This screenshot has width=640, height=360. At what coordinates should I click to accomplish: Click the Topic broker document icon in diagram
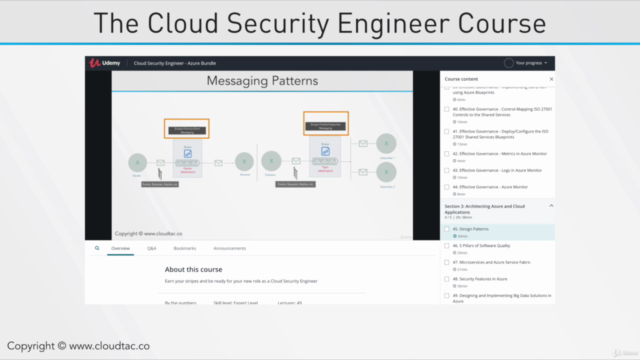[325, 151]
